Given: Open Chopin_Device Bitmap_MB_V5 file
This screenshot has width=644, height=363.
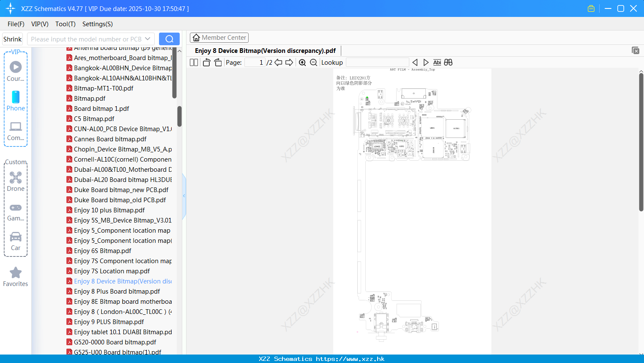Looking at the screenshot, I should coord(119,149).
